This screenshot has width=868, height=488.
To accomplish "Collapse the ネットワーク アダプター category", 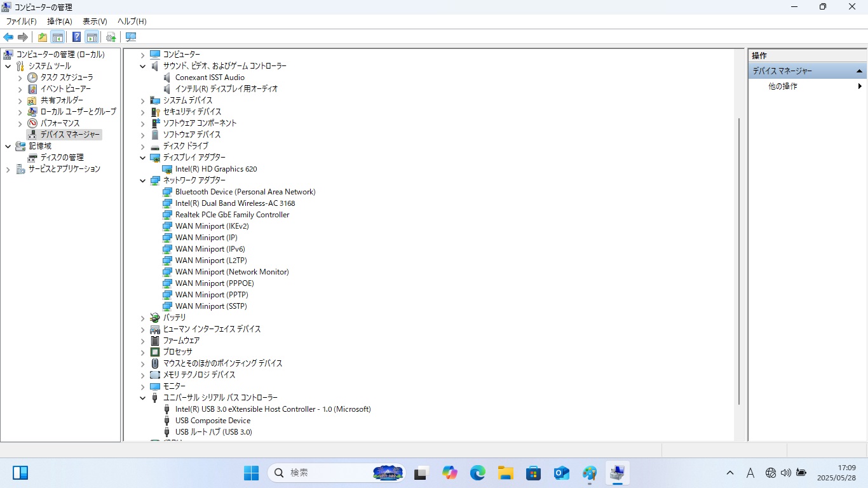I will coord(143,180).
